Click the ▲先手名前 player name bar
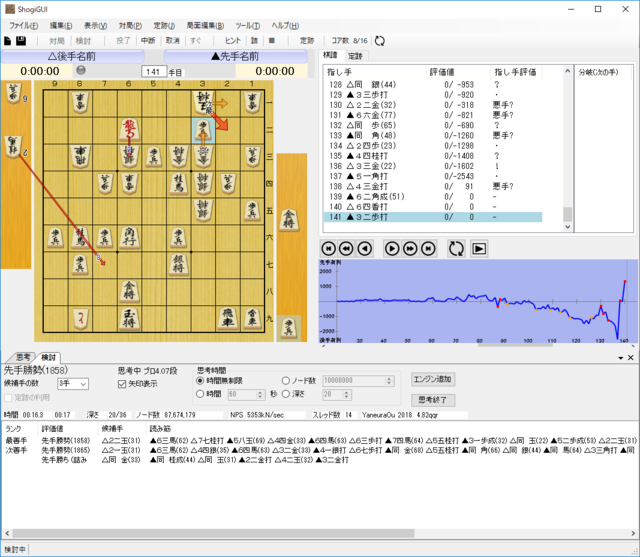 click(x=236, y=56)
